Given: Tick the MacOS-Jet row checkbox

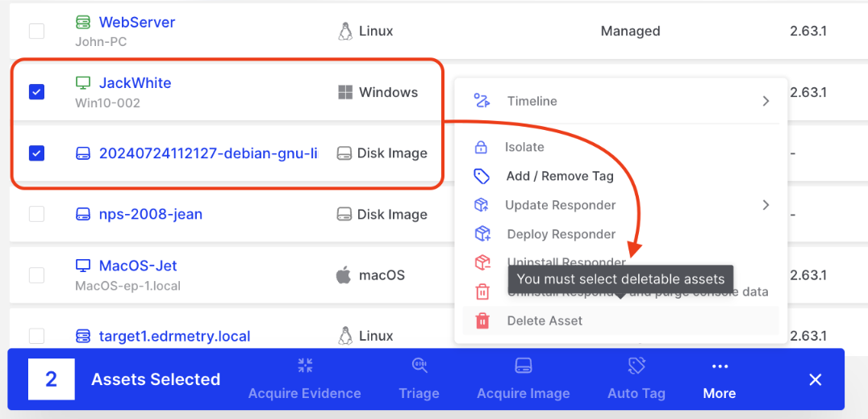Looking at the screenshot, I should click(x=36, y=274).
